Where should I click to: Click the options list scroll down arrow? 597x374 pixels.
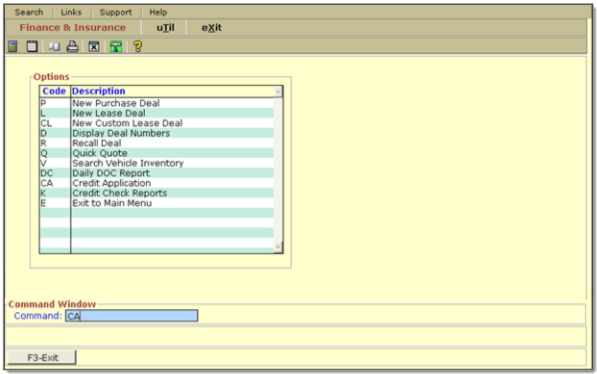click(278, 248)
